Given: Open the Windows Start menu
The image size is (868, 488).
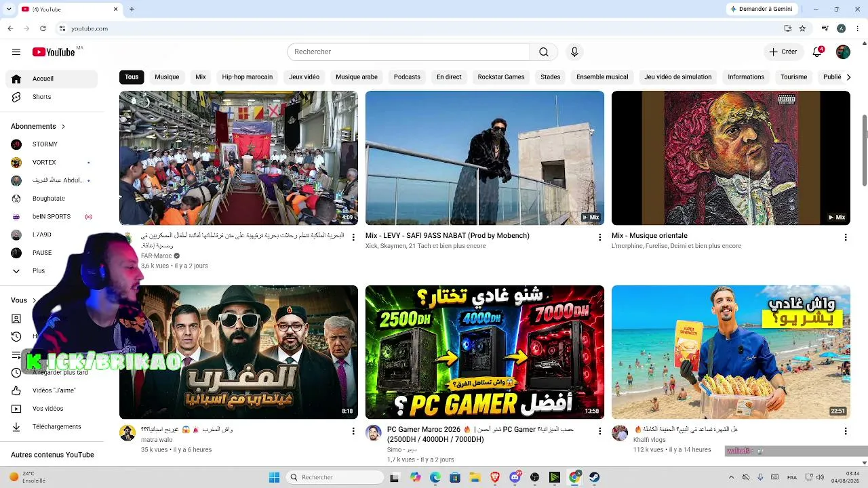Looking at the screenshot, I should point(274,478).
